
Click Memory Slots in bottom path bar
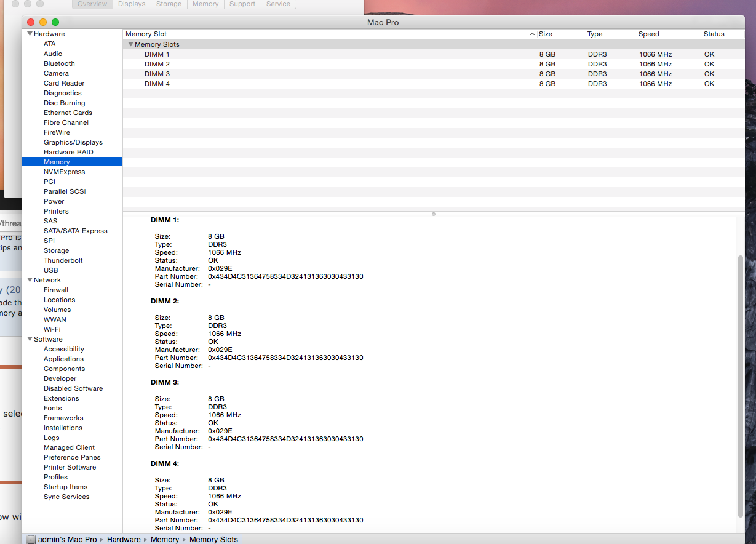(213, 539)
